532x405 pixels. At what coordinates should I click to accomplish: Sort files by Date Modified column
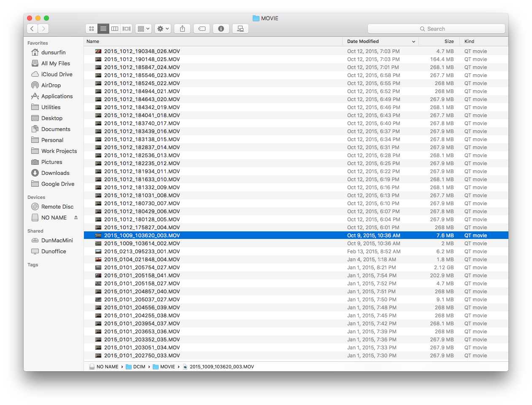pos(363,41)
